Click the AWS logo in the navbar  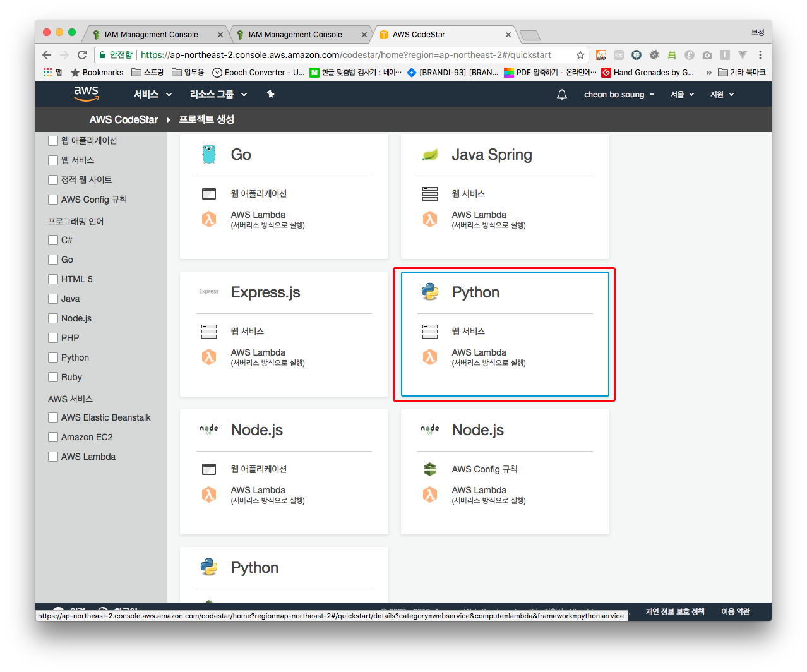pyautogui.click(x=86, y=93)
